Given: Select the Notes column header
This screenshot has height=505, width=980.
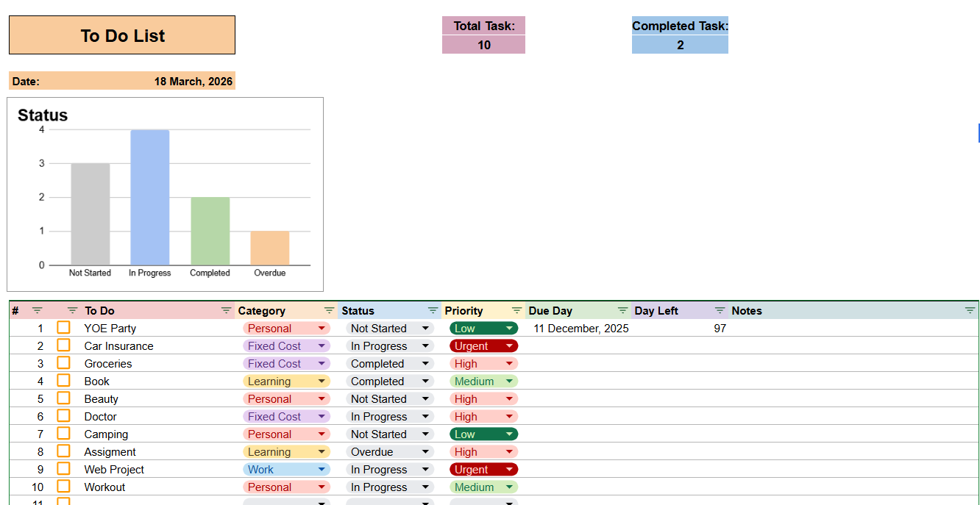Looking at the screenshot, I should (x=747, y=311).
